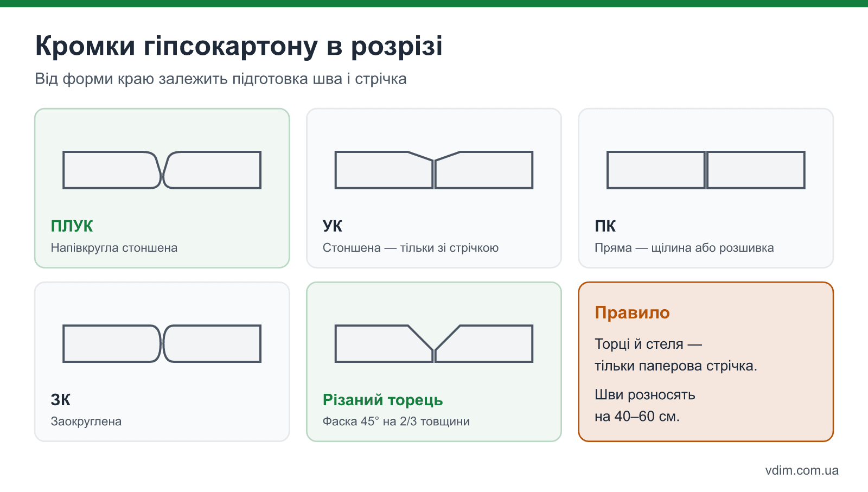The width and height of the screenshot is (868, 492).
Task: Click the УК tapered edge diagram
Action: 434,170
